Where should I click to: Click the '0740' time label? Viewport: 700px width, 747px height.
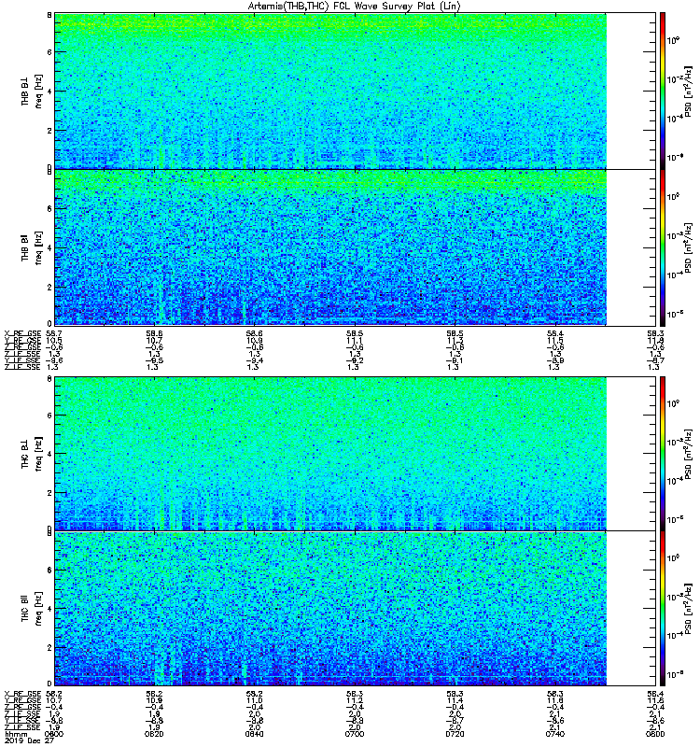point(554,734)
